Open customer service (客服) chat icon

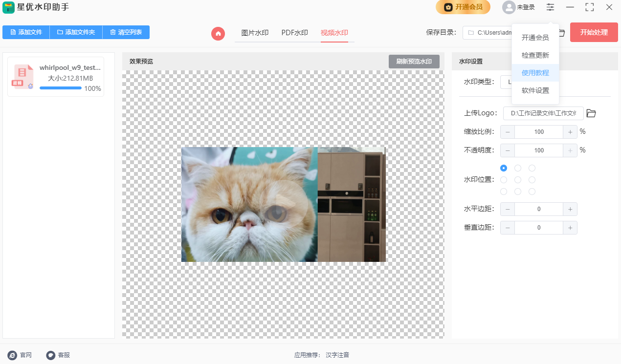coord(50,355)
